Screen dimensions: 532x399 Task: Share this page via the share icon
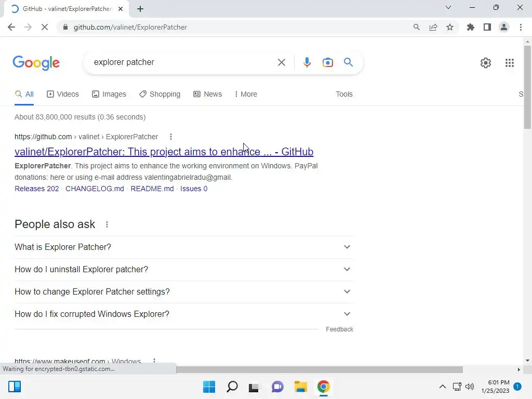point(433,27)
